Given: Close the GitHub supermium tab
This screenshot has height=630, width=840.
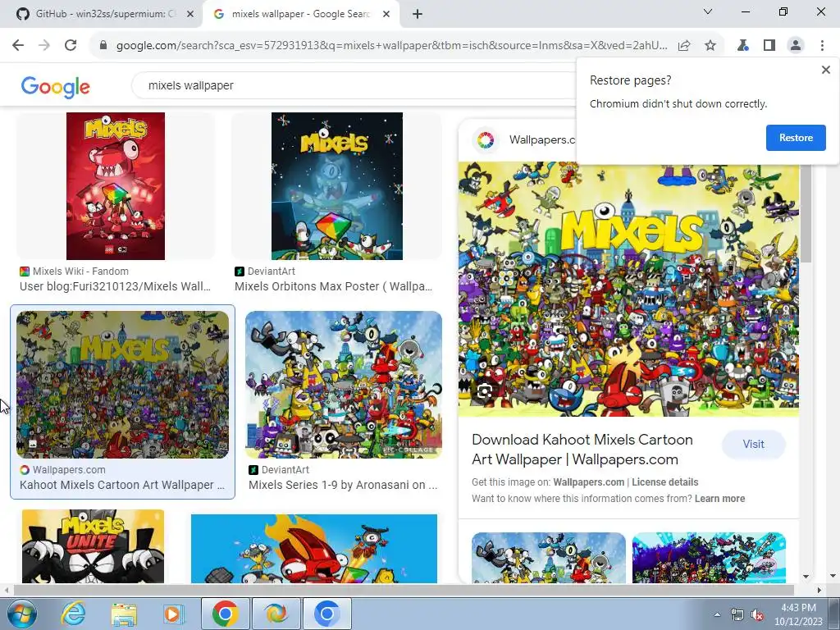Looking at the screenshot, I should click(x=190, y=15).
